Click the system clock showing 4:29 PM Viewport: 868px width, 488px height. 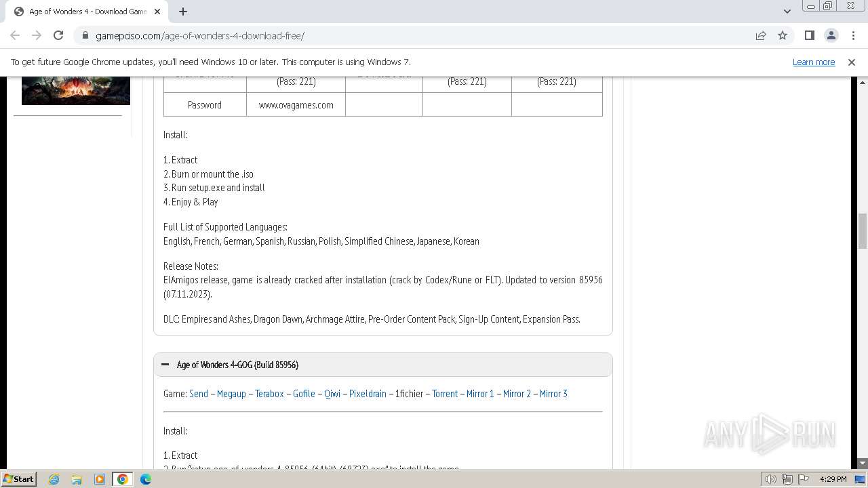[x=833, y=479]
